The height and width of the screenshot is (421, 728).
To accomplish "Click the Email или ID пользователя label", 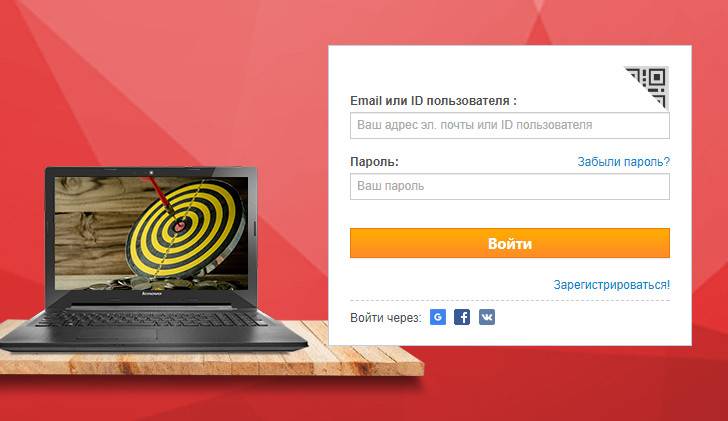I will click(433, 101).
